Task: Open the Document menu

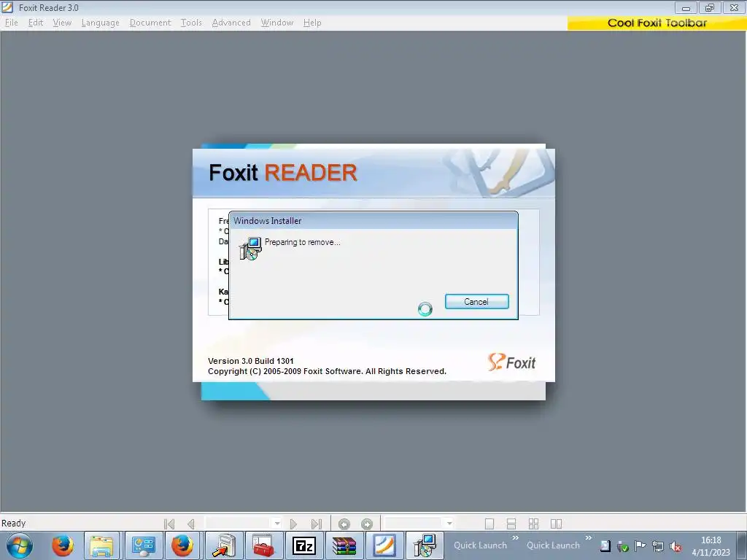Action: click(x=150, y=23)
